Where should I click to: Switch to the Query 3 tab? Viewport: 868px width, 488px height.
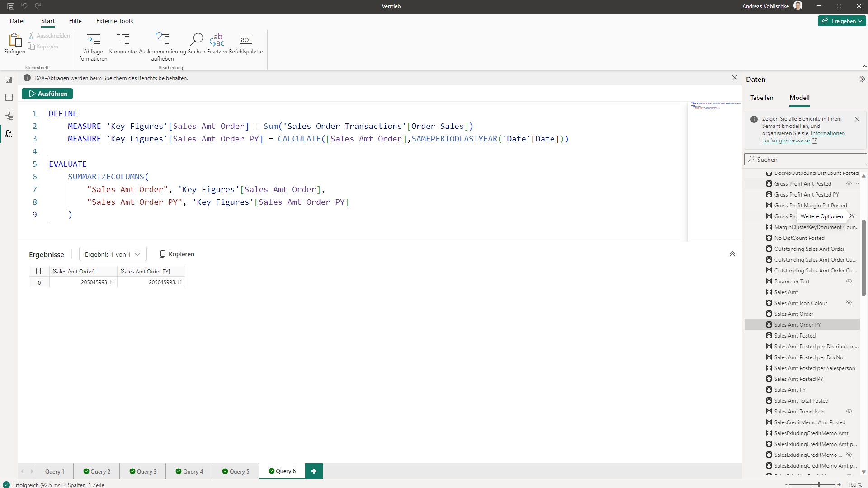coord(143,471)
